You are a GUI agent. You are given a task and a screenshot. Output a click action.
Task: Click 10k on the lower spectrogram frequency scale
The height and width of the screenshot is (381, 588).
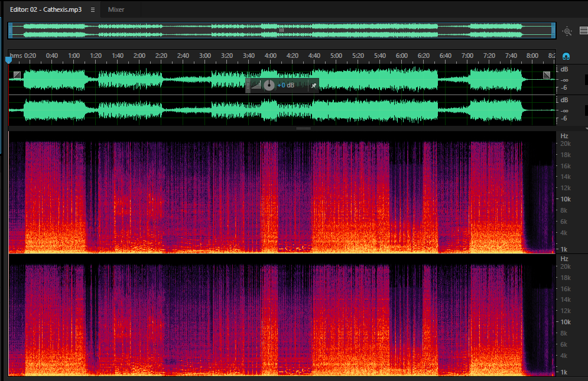566,322
